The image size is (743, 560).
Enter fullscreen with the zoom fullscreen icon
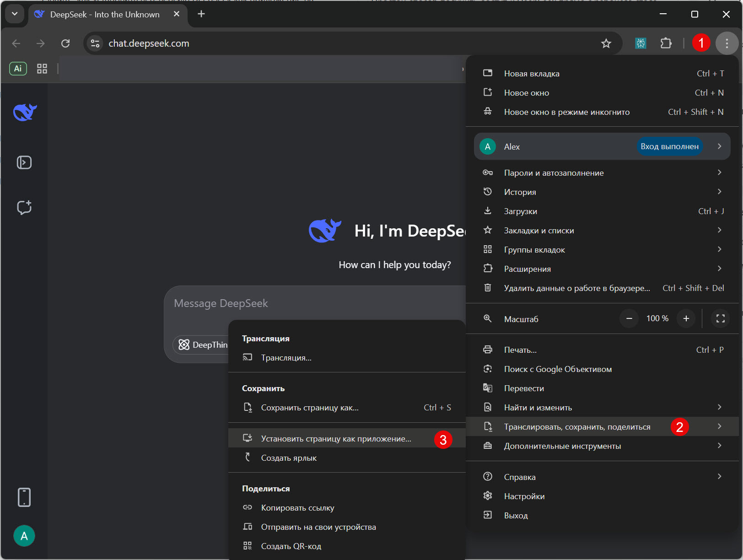click(721, 318)
